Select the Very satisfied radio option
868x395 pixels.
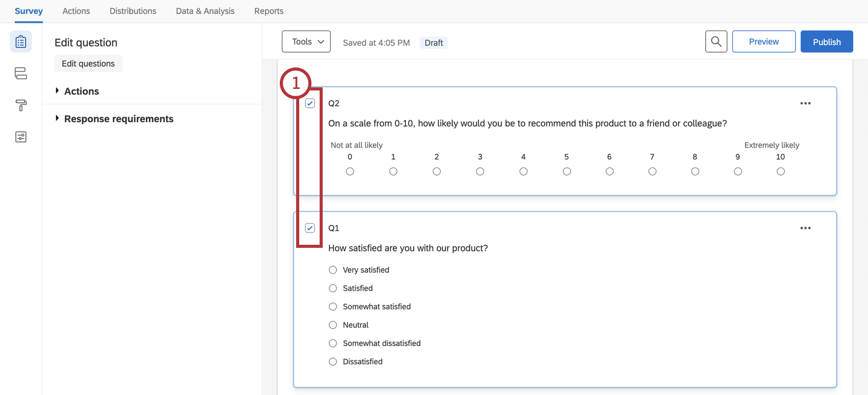coord(333,270)
